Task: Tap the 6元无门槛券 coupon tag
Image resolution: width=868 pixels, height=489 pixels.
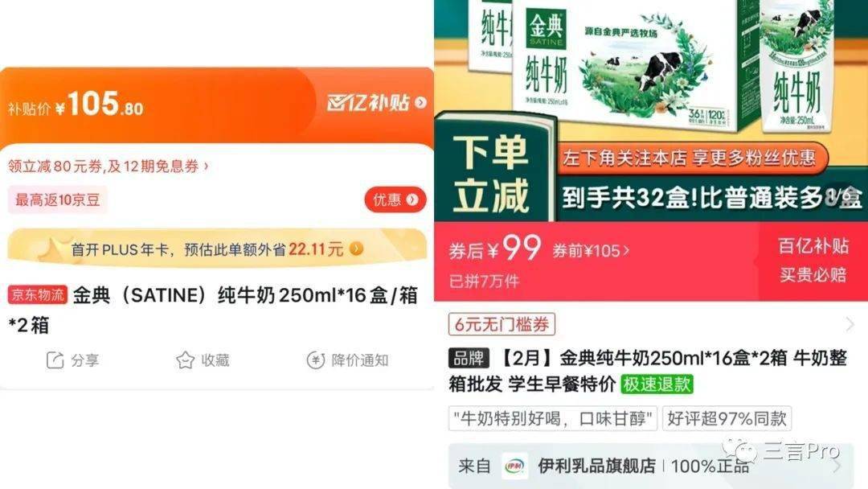Action: [x=502, y=324]
